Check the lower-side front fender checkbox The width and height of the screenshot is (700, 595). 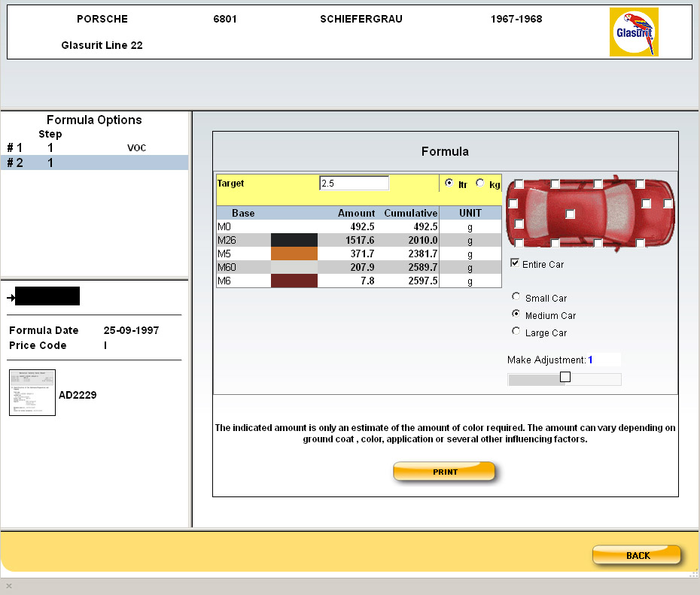point(640,243)
